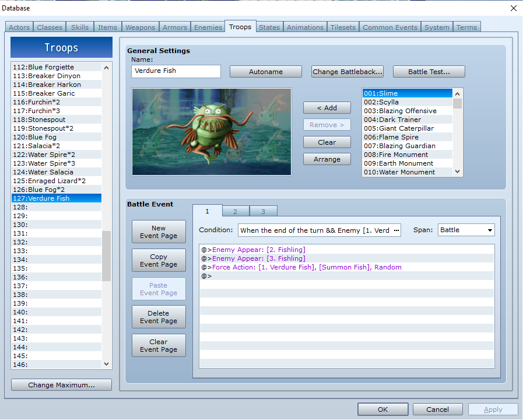Image resolution: width=523 pixels, height=420 pixels.
Task: Launch Battle Test
Action: 429,72
